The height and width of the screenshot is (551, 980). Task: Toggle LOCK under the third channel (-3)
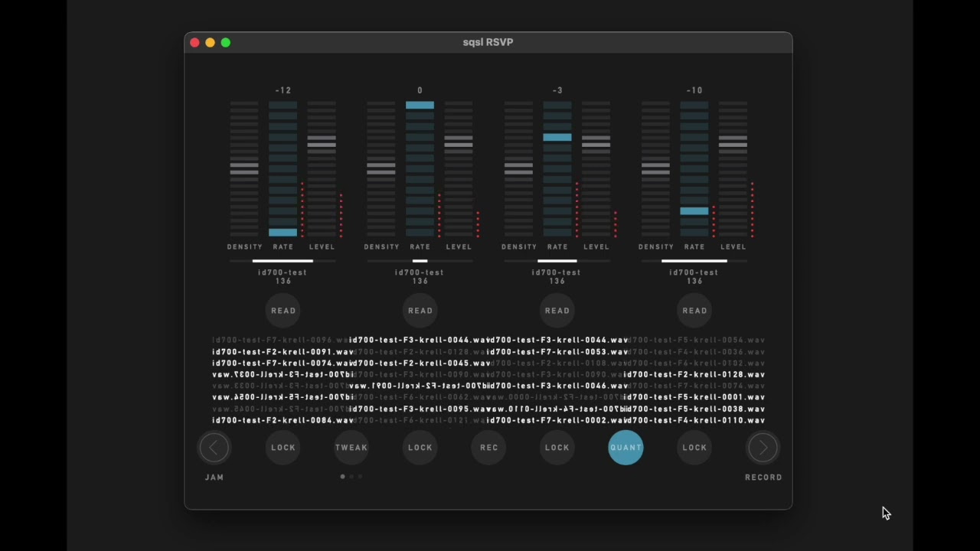pyautogui.click(x=557, y=448)
